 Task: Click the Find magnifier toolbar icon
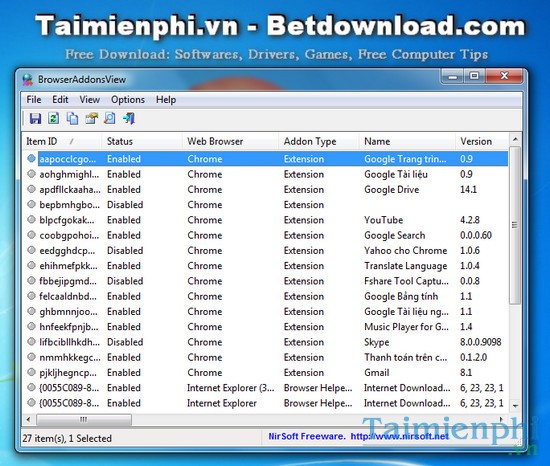point(110,119)
